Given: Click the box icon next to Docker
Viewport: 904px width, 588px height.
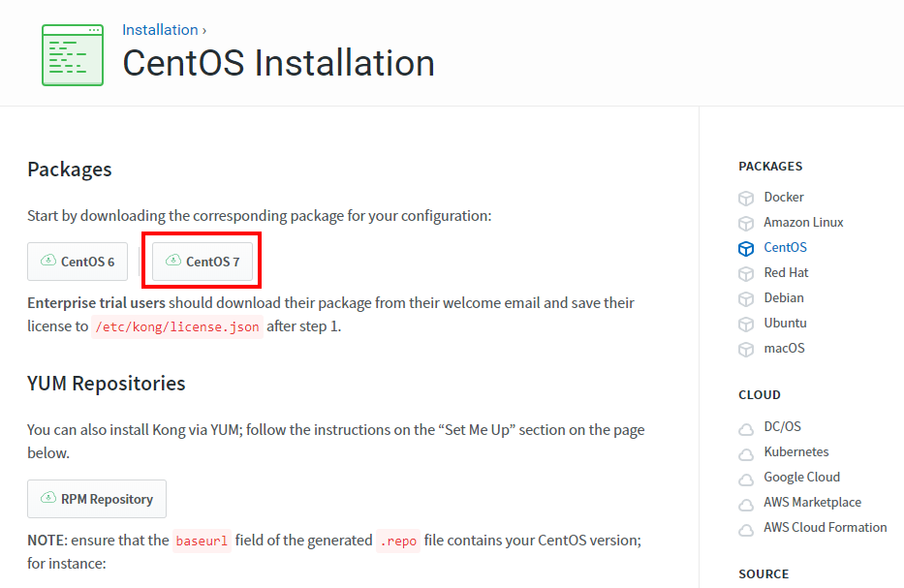Looking at the screenshot, I should tap(746, 199).
